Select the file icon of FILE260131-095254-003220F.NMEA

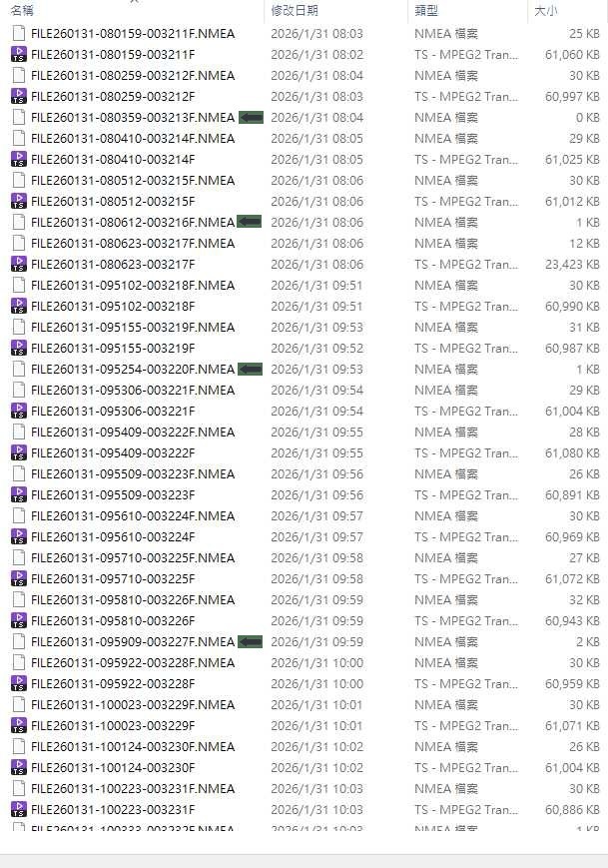click(x=19, y=370)
